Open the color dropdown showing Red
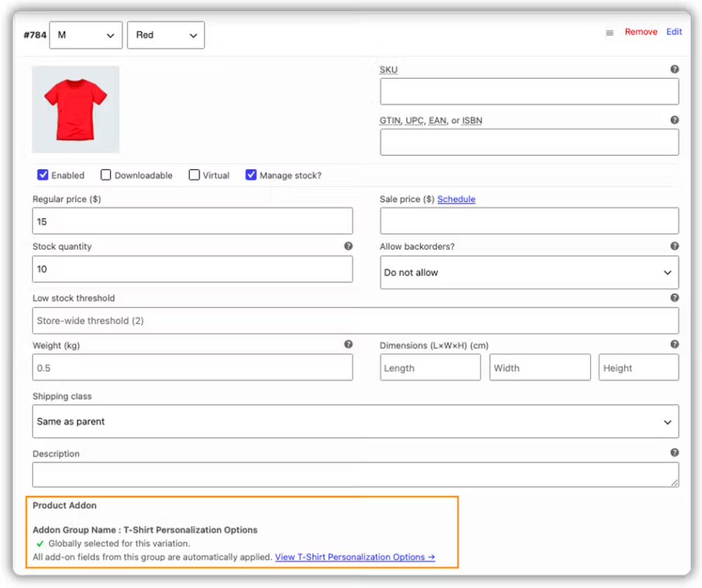Screen dimensions: 702x588 coord(165,35)
